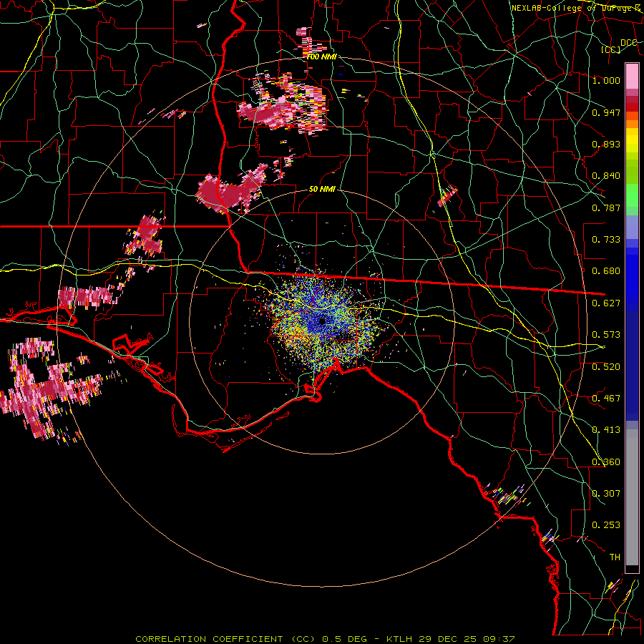
Task: Select the 0.733 legend value
Action: [x=606, y=240]
